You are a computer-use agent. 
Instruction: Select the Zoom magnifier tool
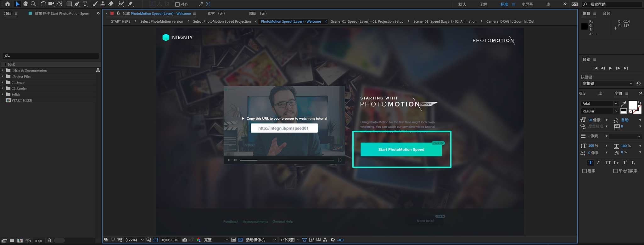click(x=33, y=4)
